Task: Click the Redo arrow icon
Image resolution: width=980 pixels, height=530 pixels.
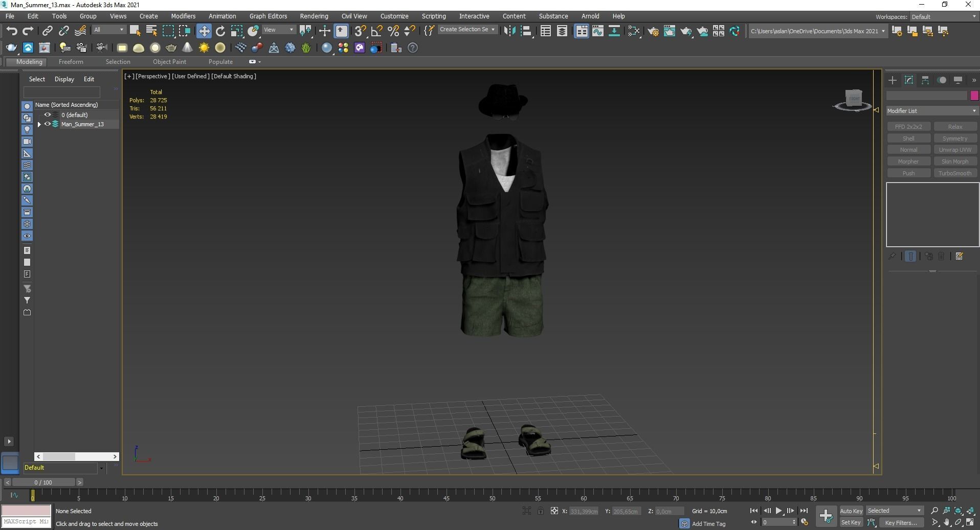Action: 28,31
